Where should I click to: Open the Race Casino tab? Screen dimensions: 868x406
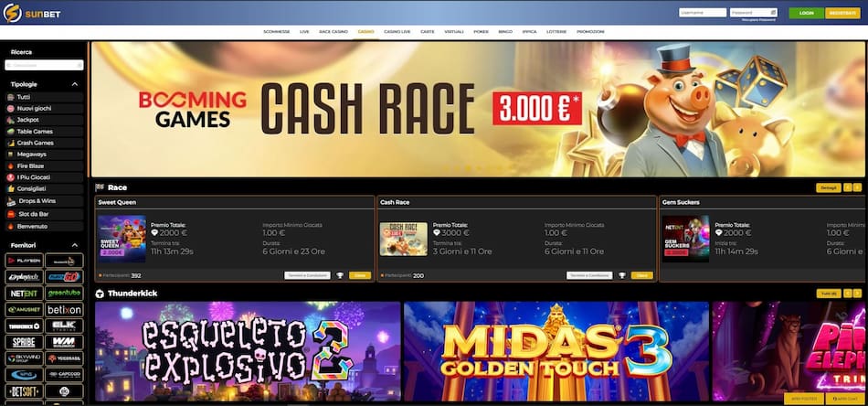(x=333, y=32)
